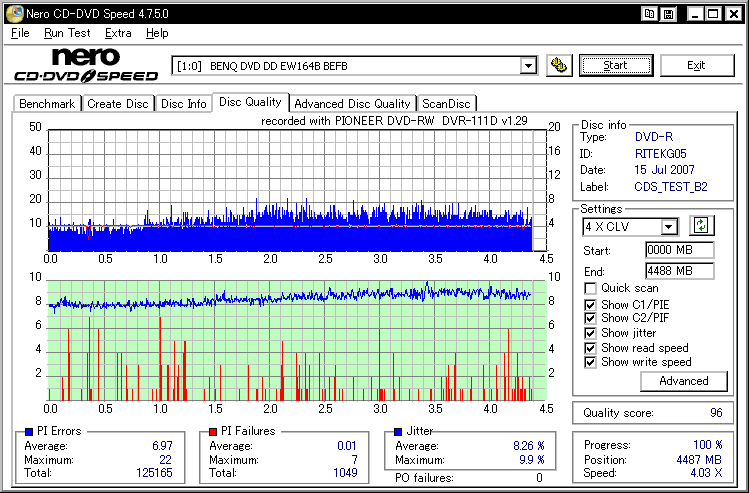Screen dimensions: 749x493
Task: Select the Disc Quality tab
Action: point(250,102)
